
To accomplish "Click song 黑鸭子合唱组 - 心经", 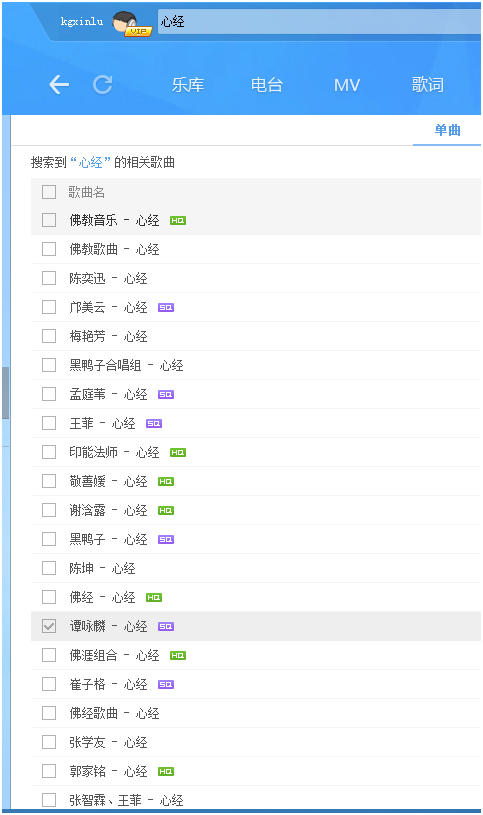I will [x=126, y=365].
